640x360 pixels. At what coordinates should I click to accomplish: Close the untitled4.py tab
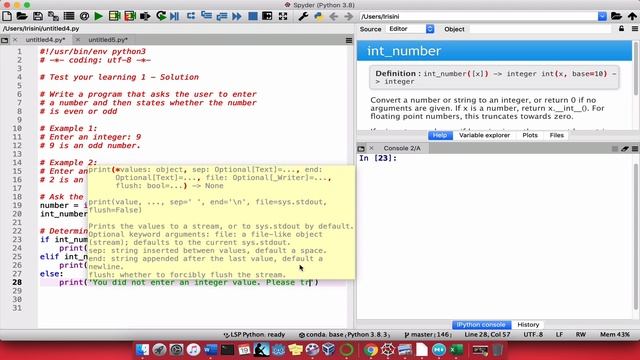pyautogui.click(x=15, y=40)
